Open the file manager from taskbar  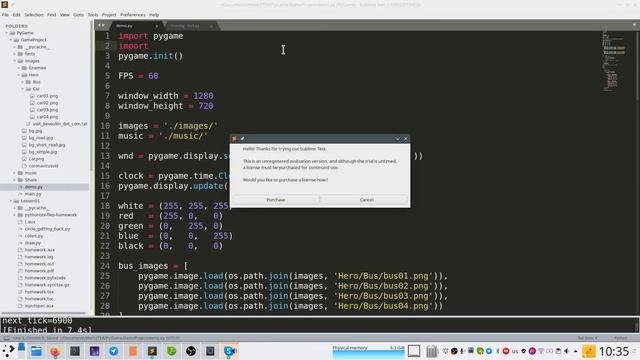[x=36, y=351]
